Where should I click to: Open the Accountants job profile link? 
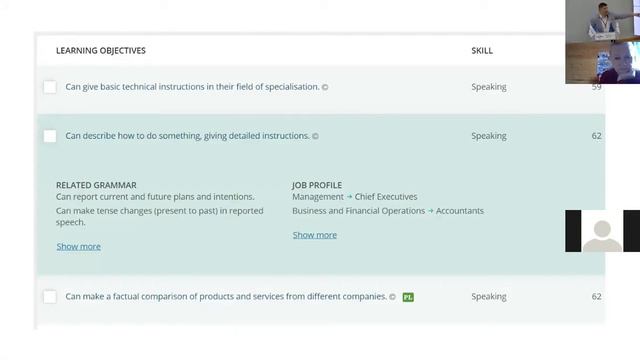(x=460, y=211)
